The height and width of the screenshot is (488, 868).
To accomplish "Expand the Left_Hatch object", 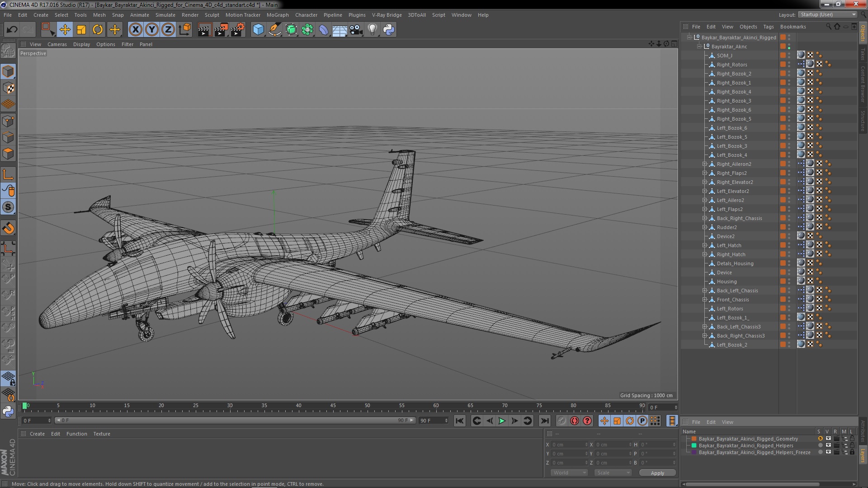I will [704, 245].
